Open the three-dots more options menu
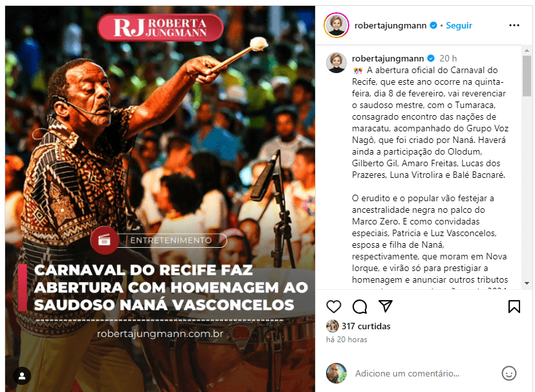535x392 pixels. coord(514,25)
